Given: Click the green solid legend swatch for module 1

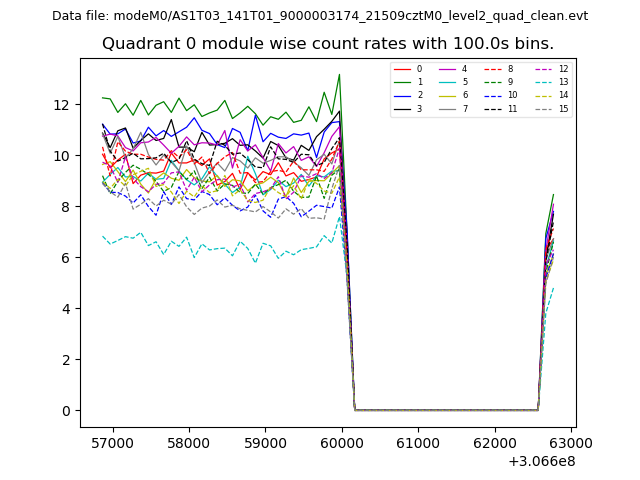Looking at the screenshot, I should [402, 83].
